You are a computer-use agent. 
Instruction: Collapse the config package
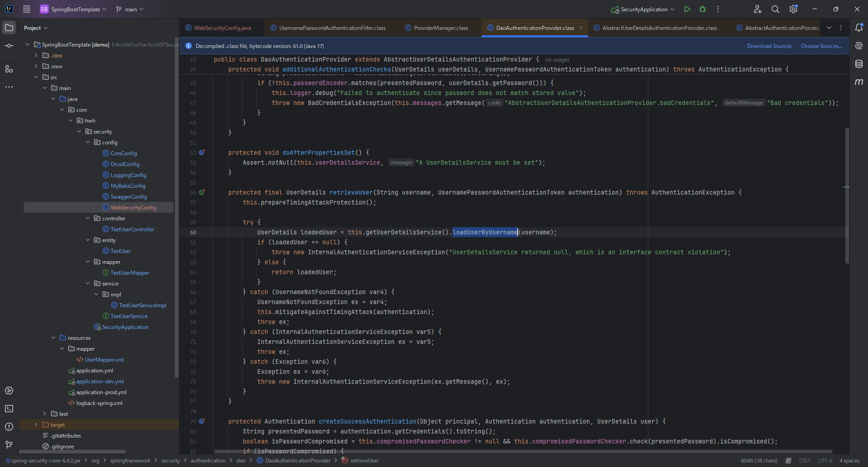tap(88, 142)
